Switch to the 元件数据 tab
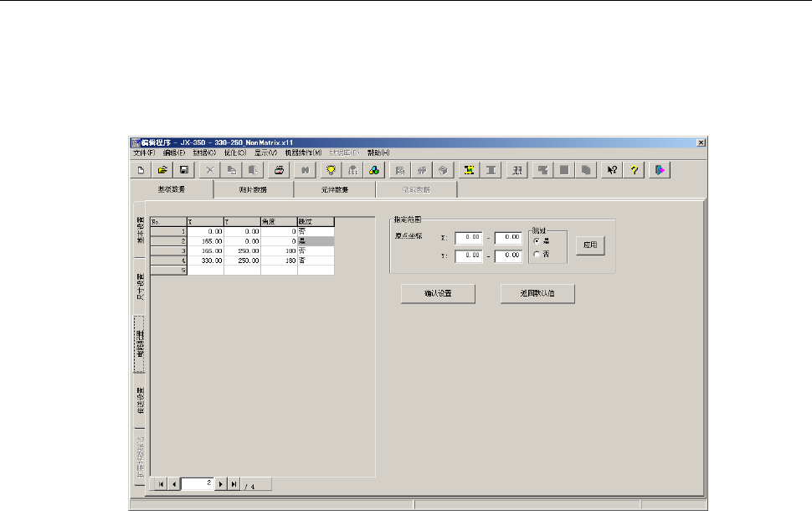 coord(334,189)
